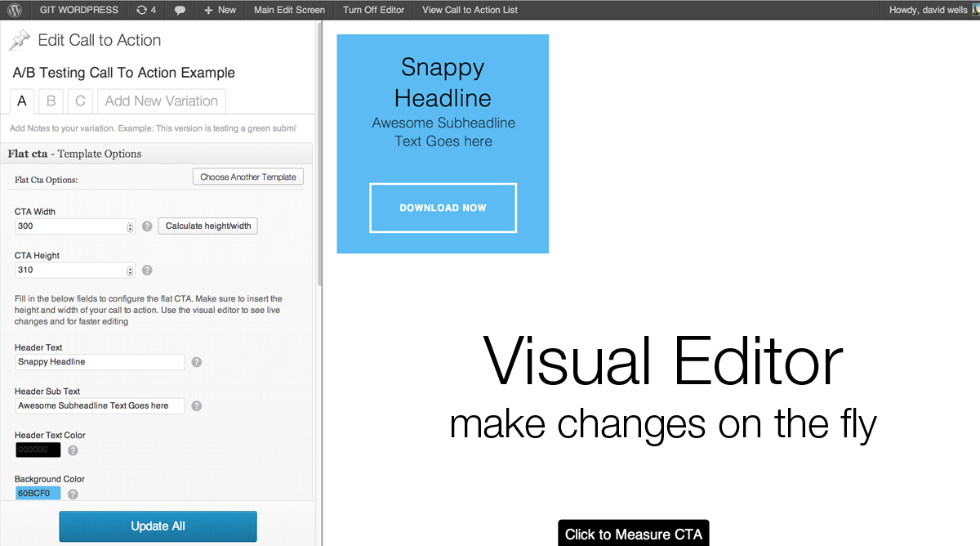Click help icon next to CTA Height
Viewport: 980px width, 546px height.
147,271
